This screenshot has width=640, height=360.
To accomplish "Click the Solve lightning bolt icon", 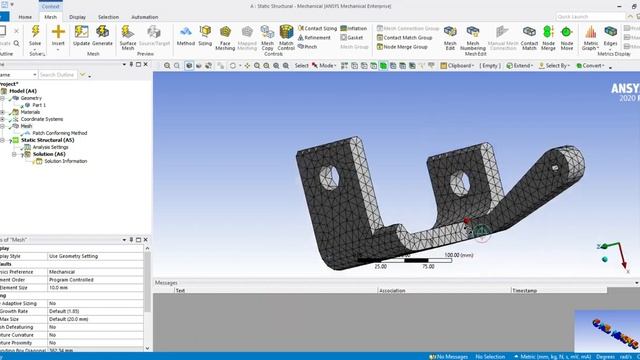I will click(x=35, y=32).
